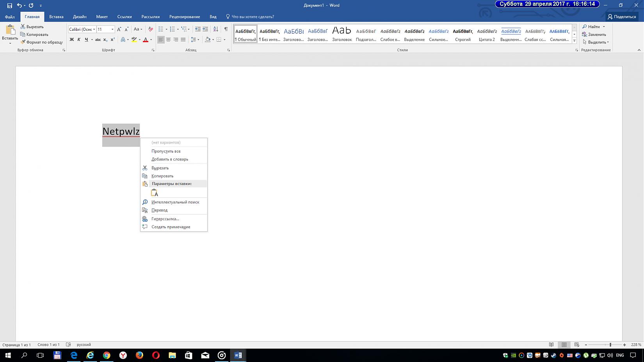Switch to the Вставка ribbon tab
This screenshot has height=362, width=644.
click(56, 17)
